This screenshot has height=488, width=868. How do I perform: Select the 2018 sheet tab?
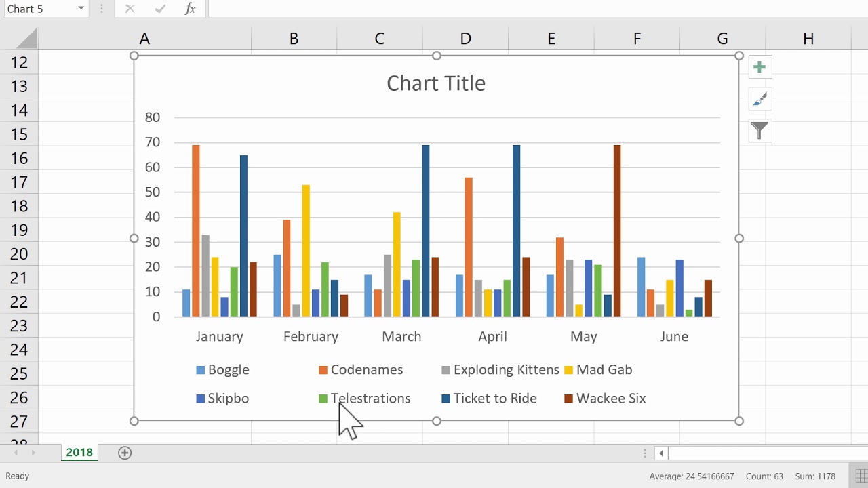click(79, 453)
